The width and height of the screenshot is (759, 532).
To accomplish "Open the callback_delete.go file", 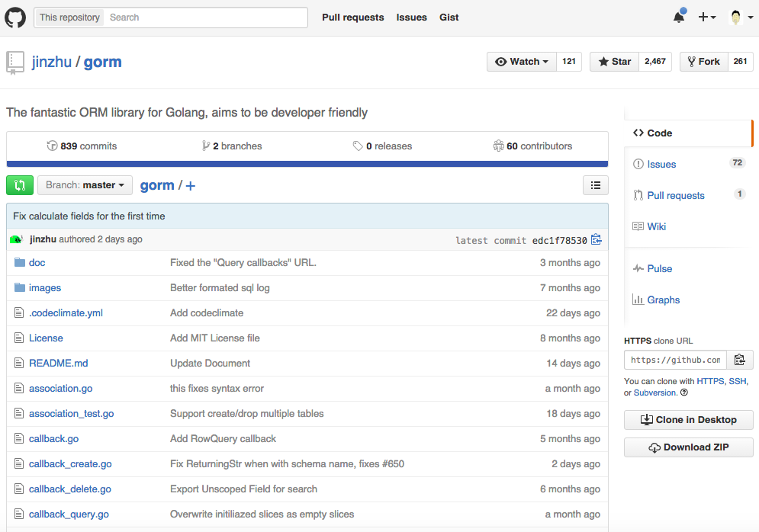I will pyautogui.click(x=70, y=489).
